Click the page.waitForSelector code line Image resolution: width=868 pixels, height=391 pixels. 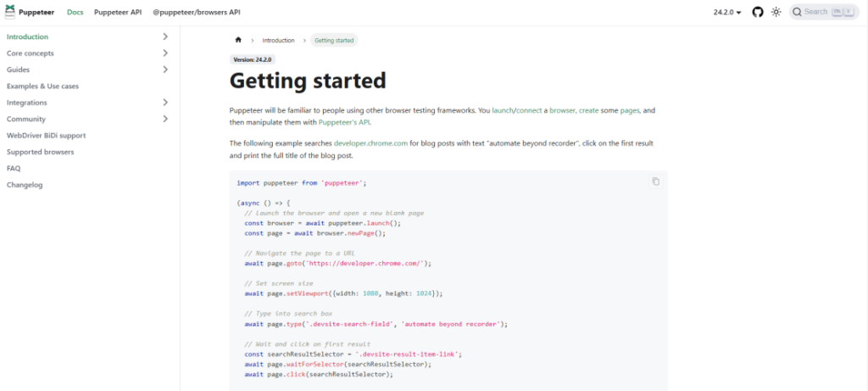(x=337, y=365)
